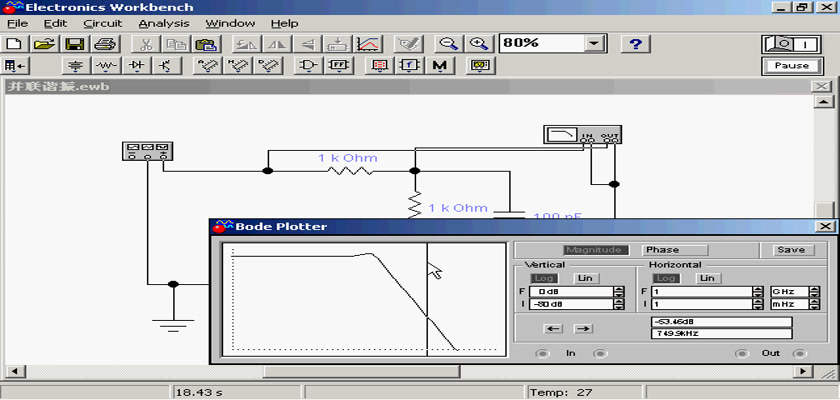Move Bode cursor right with arrow
This screenshot has width=840, height=400.
pos(583,329)
